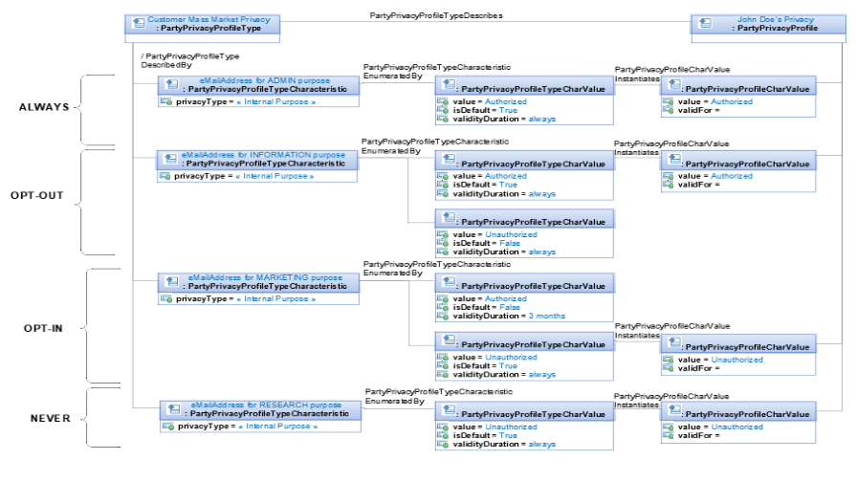Viewport: 856px width, 504px height.
Task: Click isDefault = False text in OPT-OUT group
Action: [487, 243]
